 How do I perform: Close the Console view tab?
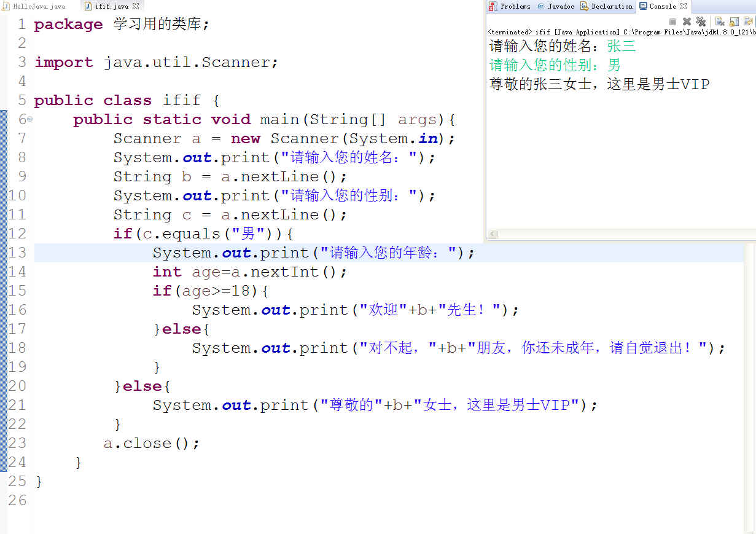click(x=684, y=6)
